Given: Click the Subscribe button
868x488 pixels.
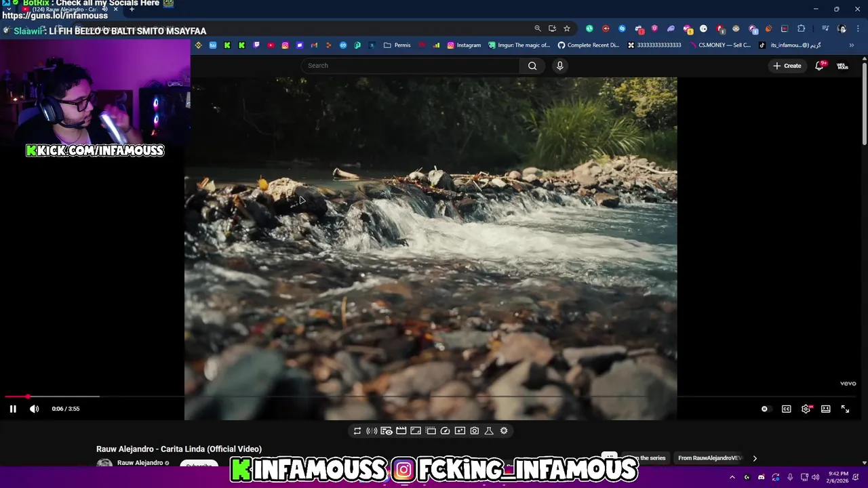Looking at the screenshot, I should point(199,464).
